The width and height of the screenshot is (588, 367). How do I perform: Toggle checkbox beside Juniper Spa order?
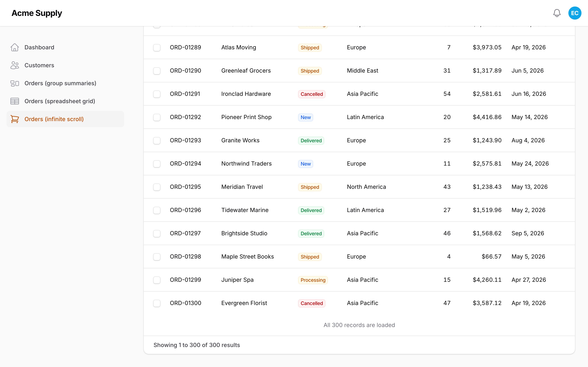[157, 280]
